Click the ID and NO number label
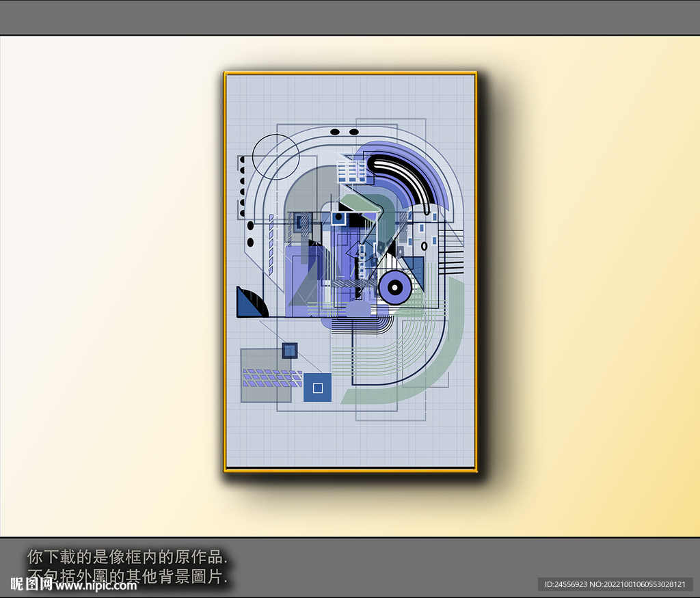Viewport: 700px width, 598px height. [615, 584]
